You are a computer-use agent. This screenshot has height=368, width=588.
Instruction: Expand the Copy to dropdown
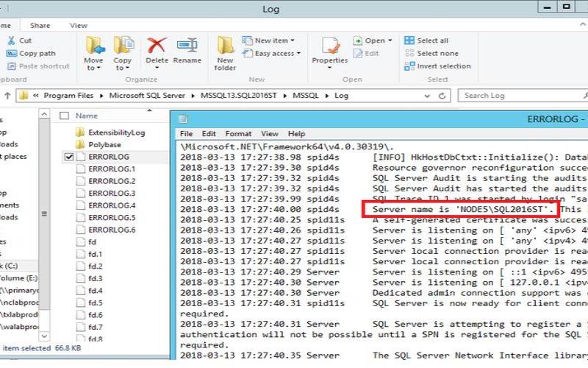[123, 68]
